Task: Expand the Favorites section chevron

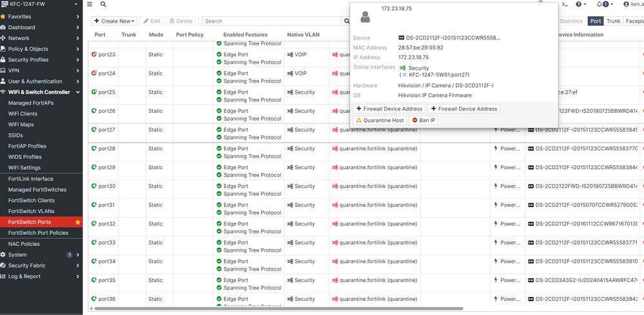Action: click(x=77, y=16)
